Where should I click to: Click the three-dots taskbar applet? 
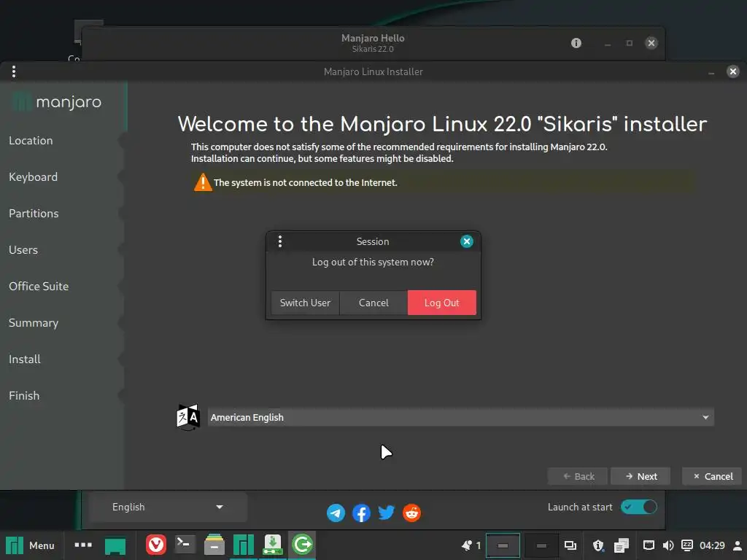tap(83, 545)
